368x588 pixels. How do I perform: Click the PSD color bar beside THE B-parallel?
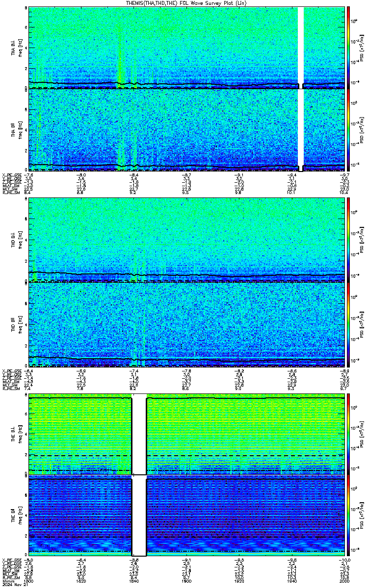[x=348, y=516]
